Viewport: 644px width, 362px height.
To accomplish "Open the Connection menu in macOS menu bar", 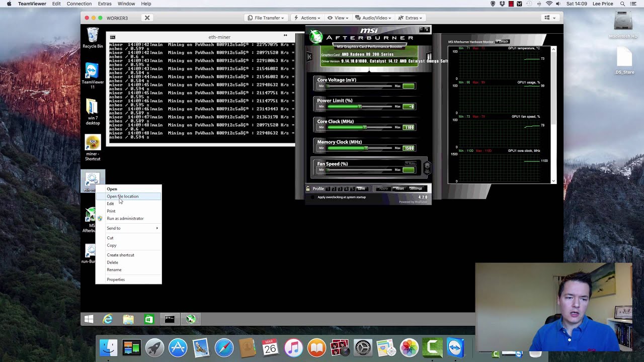I will coord(79,4).
